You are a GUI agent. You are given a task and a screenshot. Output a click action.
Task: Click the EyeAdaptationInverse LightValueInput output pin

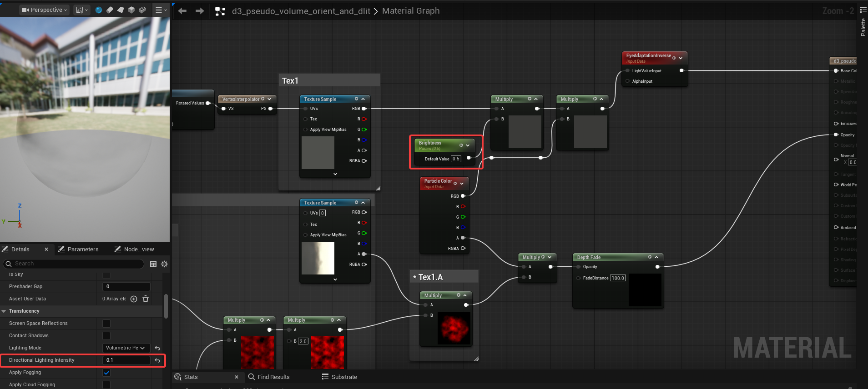pyautogui.click(x=681, y=71)
